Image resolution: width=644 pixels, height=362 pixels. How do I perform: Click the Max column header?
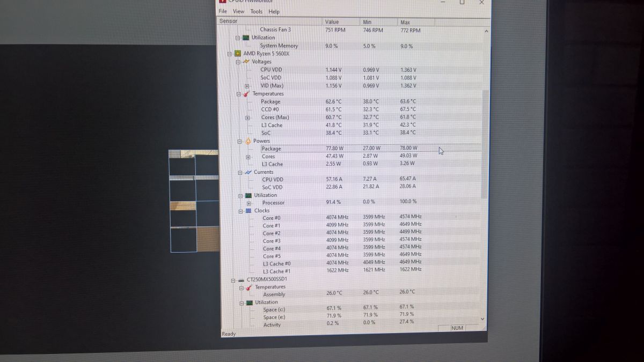pos(416,23)
